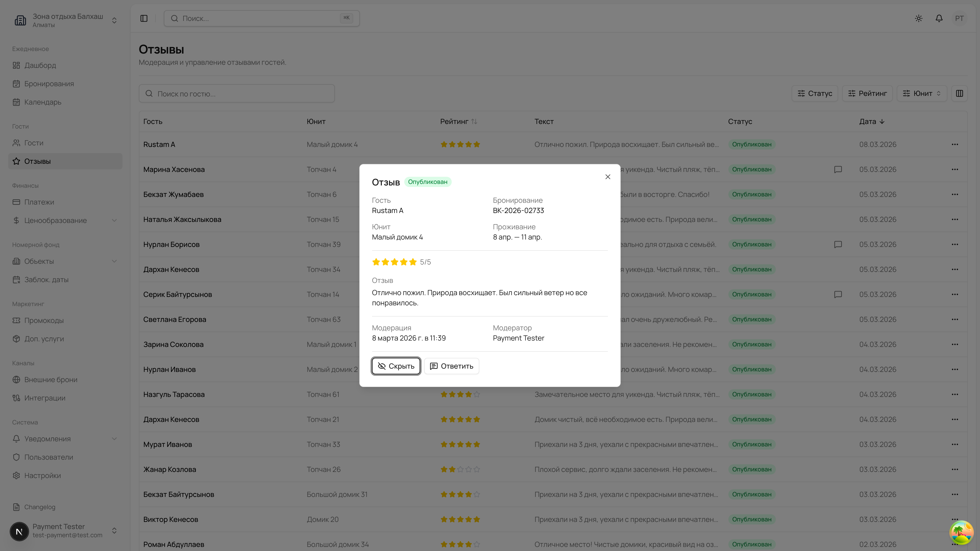
Task: Open Платежи in the sidebar
Action: tap(39, 202)
